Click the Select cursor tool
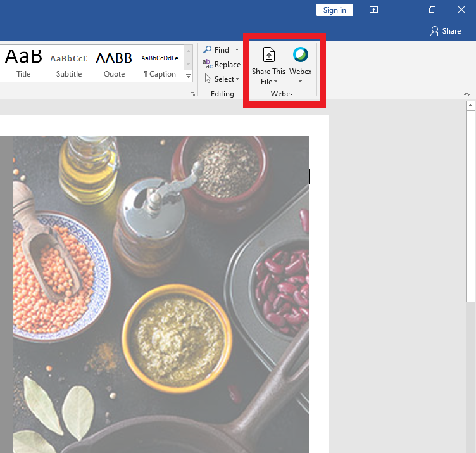 pyautogui.click(x=222, y=79)
